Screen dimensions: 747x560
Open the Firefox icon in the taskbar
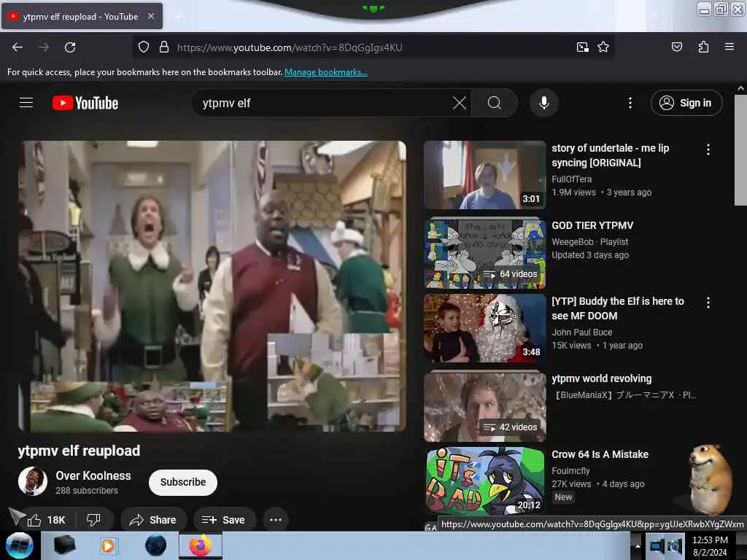pos(201,545)
